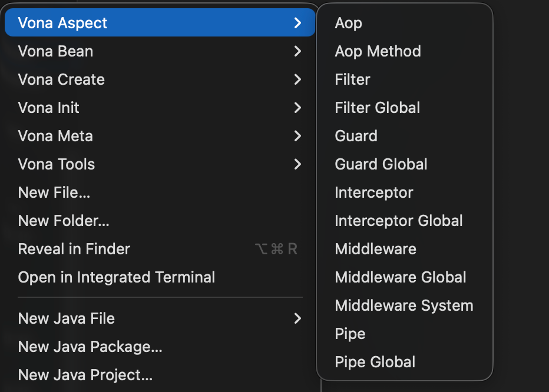Select Pipe Global at submenu bottom
The width and height of the screenshot is (549, 392).
click(x=375, y=362)
